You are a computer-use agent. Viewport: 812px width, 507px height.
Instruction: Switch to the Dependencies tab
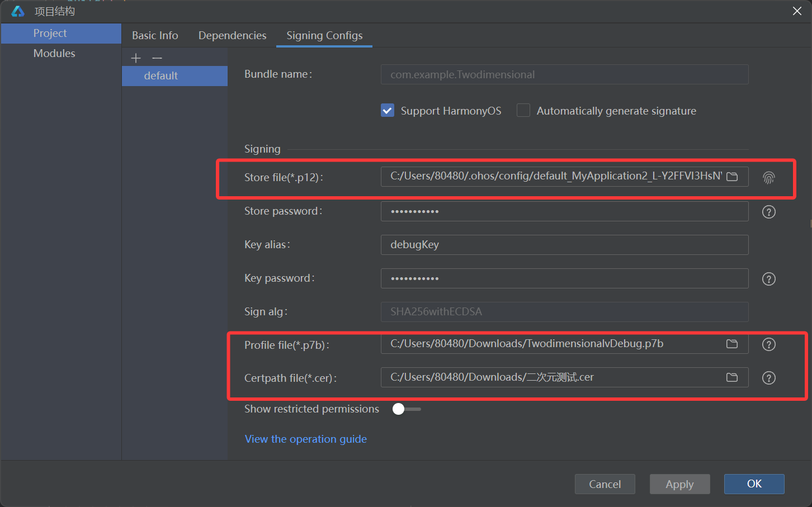click(232, 35)
